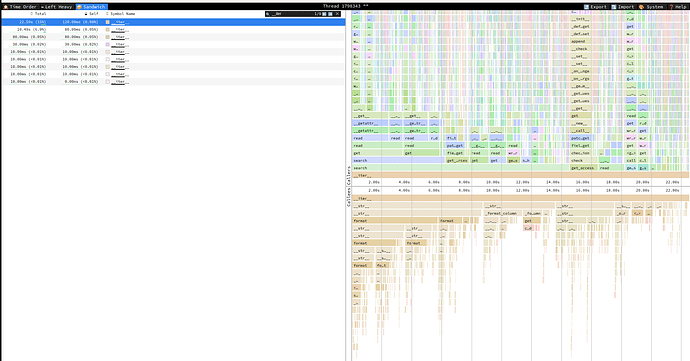Click the fiel.get frame in Callers
The height and width of the screenshot is (361, 690).
point(581,145)
